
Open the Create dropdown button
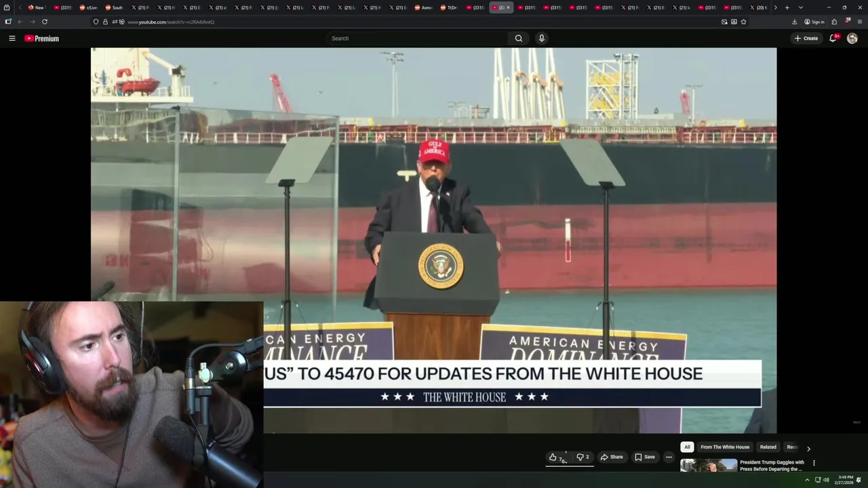[x=806, y=39]
